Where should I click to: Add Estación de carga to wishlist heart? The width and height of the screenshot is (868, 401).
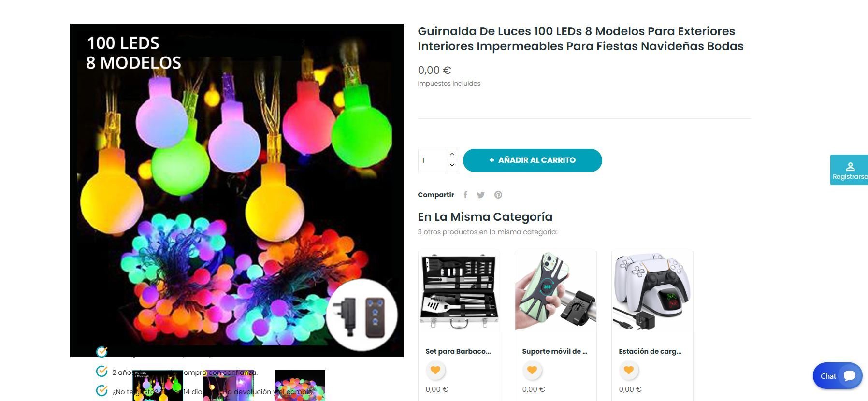coord(629,370)
